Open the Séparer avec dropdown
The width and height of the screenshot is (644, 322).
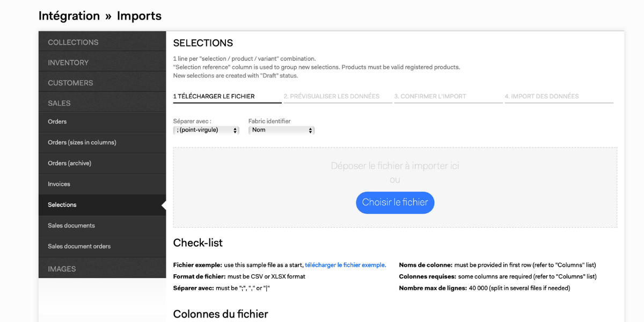[207, 130]
